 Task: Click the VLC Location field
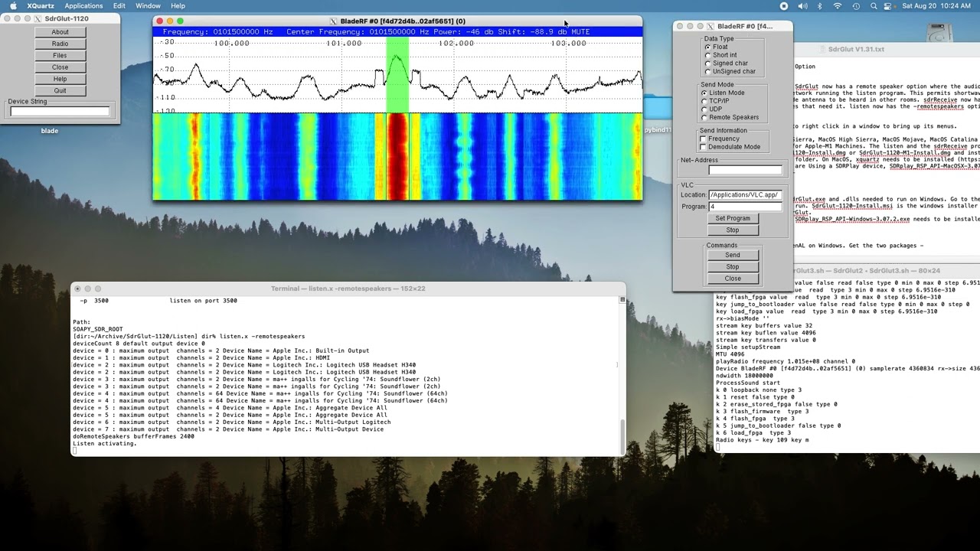745,194
